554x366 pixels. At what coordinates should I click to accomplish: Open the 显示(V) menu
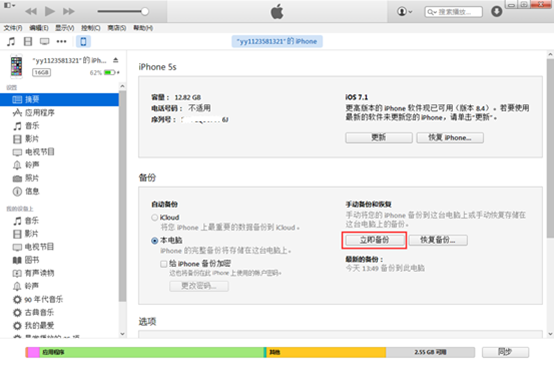(x=64, y=28)
